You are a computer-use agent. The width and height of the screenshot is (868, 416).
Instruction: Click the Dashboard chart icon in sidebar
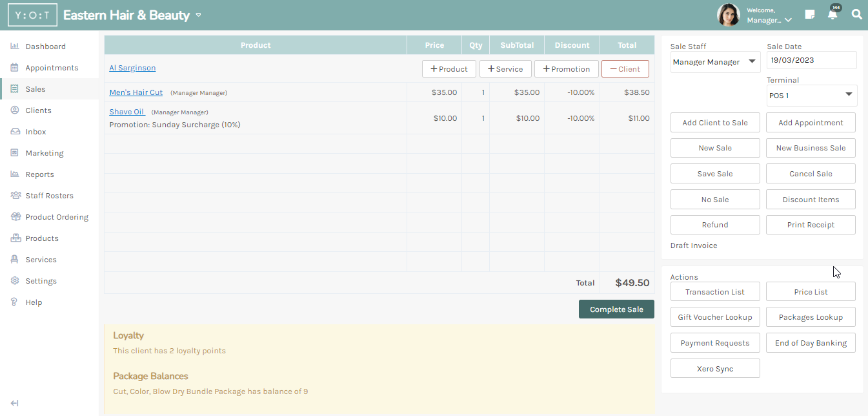[x=15, y=47]
